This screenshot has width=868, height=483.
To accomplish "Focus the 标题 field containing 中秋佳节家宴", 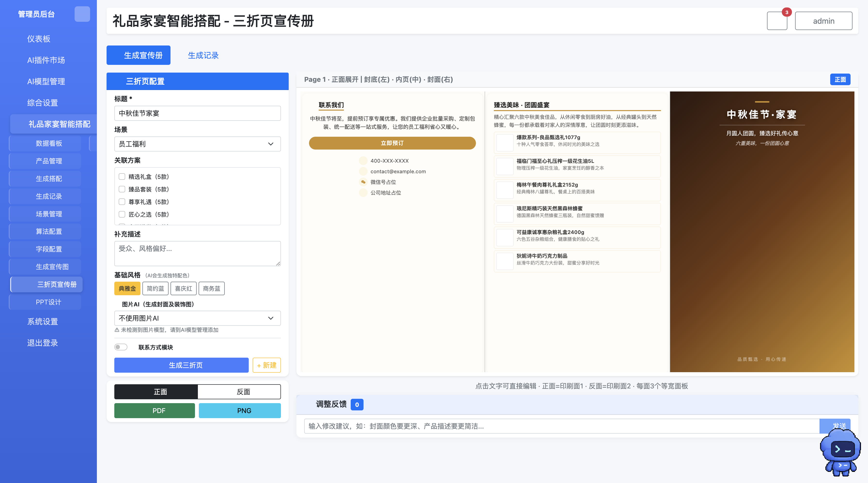I will tap(197, 113).
